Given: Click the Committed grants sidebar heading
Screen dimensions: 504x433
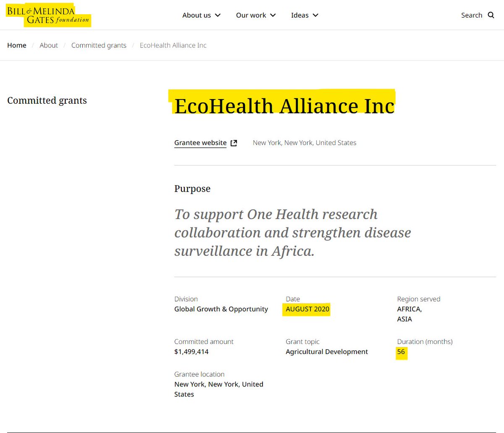Looking at the screenshot, I should click(47, 100).
